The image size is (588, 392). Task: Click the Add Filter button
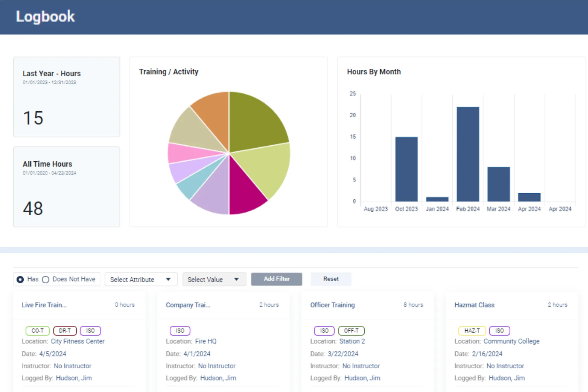click(x=276, y=279)
